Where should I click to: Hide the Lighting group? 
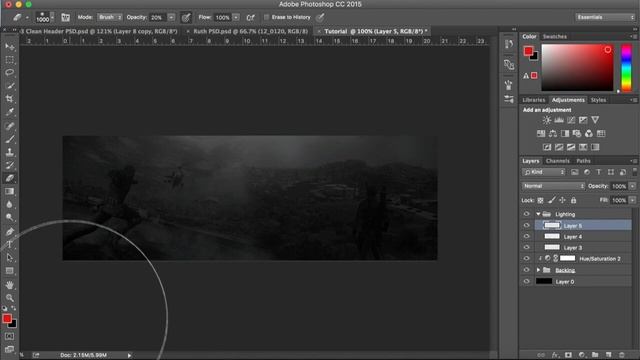coord(526,214)
